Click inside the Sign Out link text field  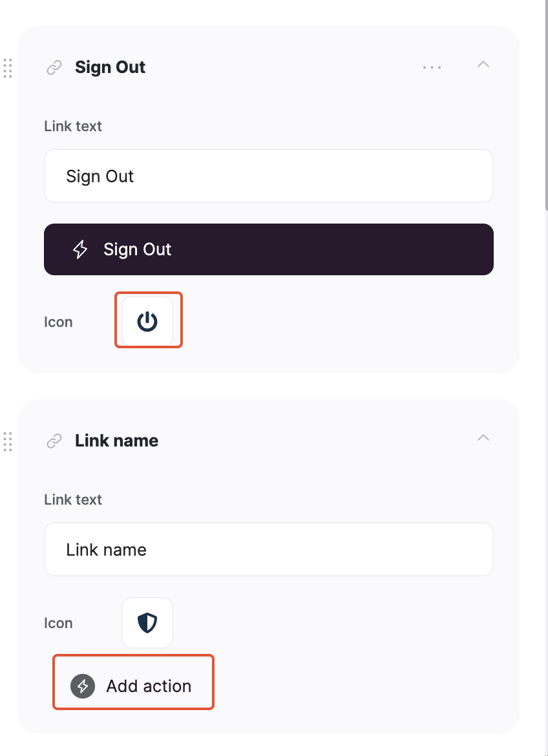pyautogui.click(x=269, y=176)
